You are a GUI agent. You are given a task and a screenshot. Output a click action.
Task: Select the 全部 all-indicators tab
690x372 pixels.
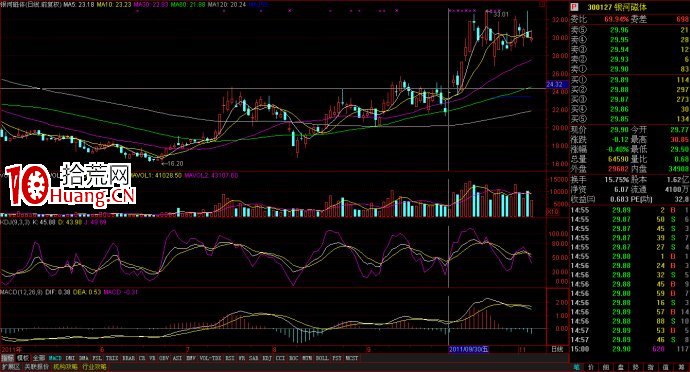pos(39,358)
